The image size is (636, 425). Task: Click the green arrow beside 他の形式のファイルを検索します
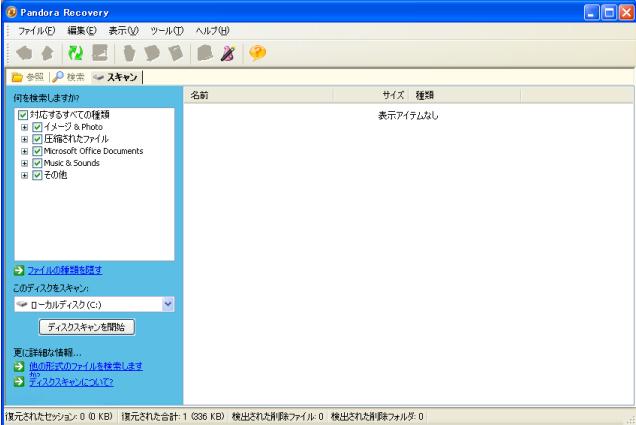pyautogui.click(x=19, y=366)
